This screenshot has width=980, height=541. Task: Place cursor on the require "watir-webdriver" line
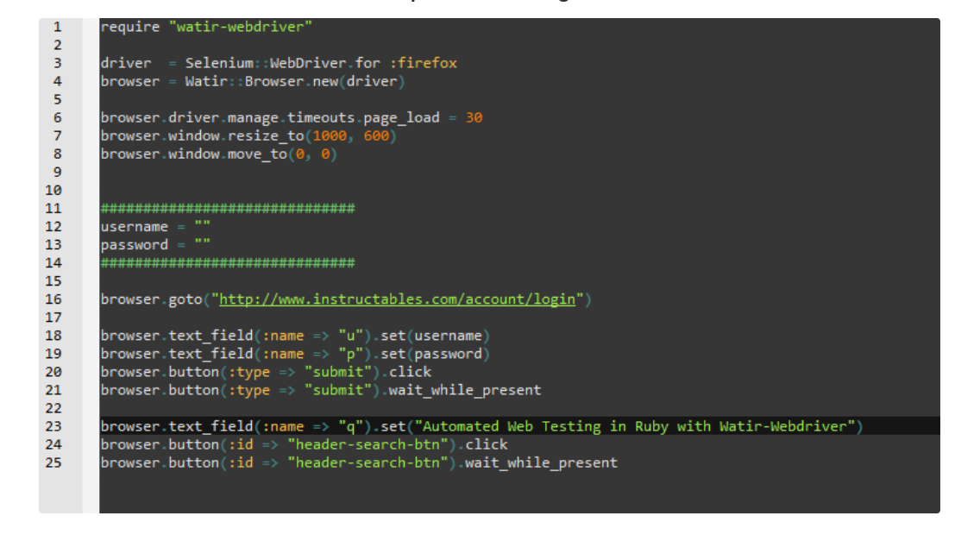tap(206, 27)
